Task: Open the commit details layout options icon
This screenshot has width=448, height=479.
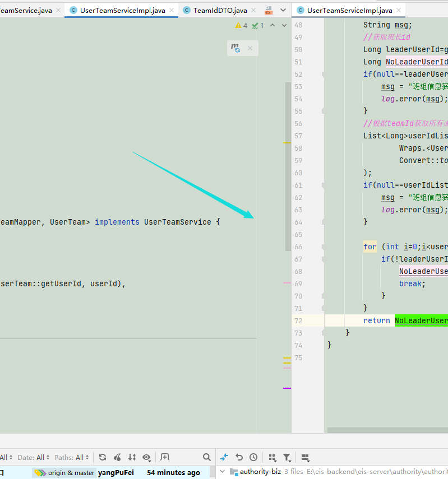Action: point(305,457)
